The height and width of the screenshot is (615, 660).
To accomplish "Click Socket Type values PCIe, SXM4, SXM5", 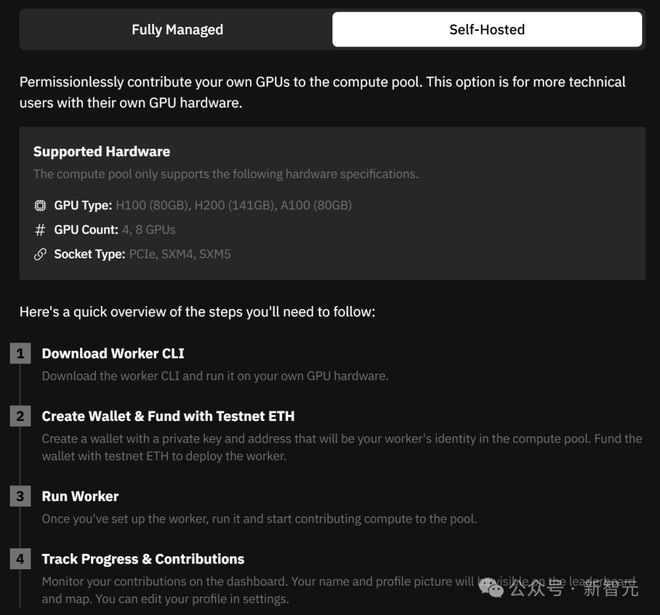I will pos(180,254).
